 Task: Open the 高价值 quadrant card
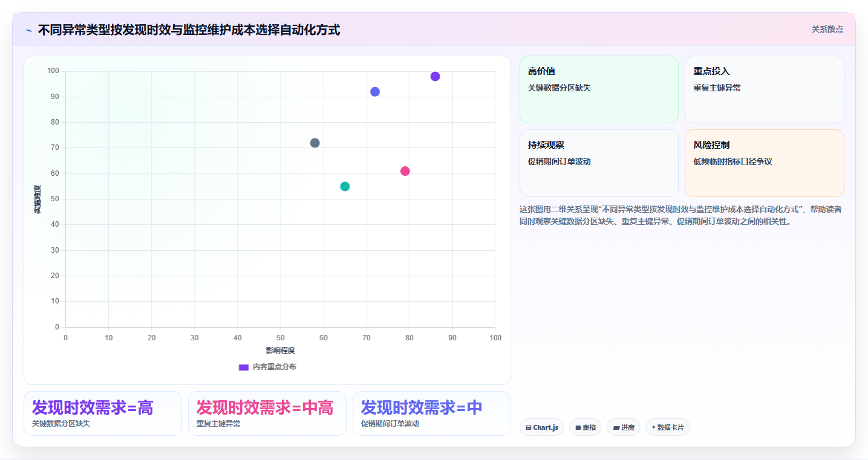click(599, 89)
